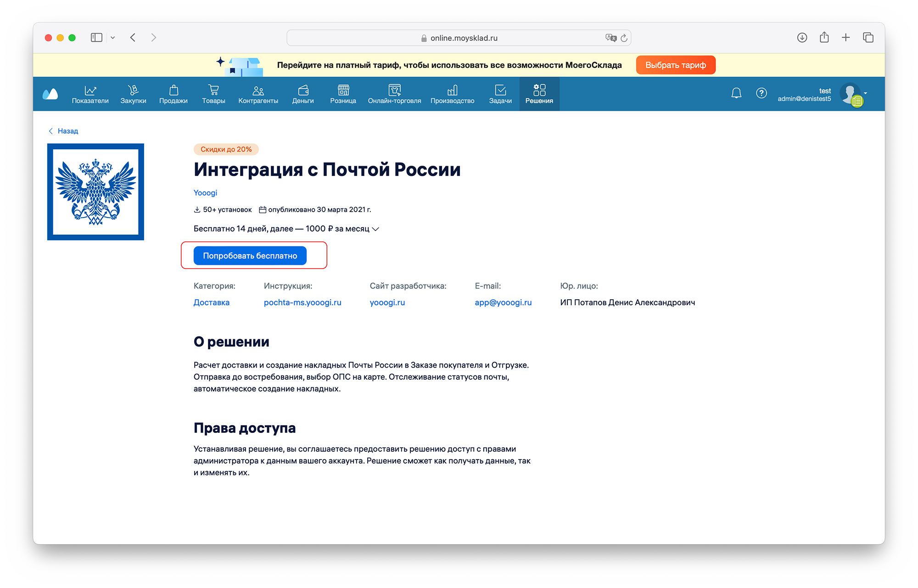Open Товары cart icon in navigation
The width and height of the screenshot is (918, 588).
[213, 94]
